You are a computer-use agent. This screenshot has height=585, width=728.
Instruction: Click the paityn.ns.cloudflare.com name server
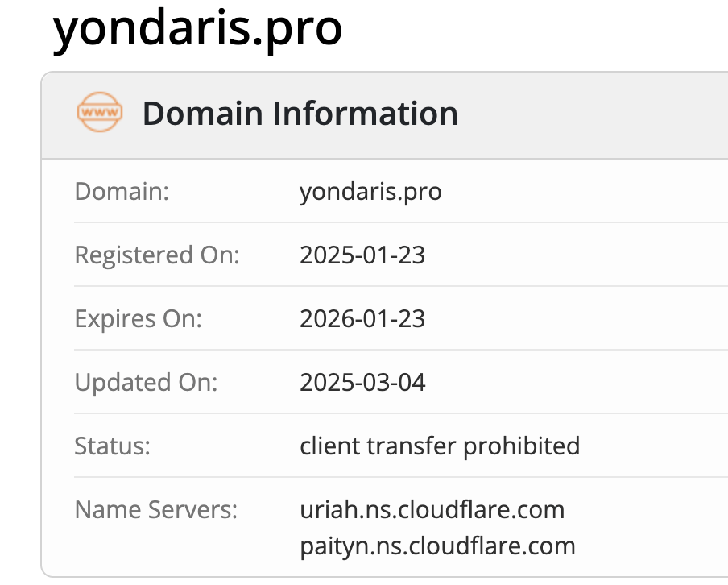pos(437,546)
